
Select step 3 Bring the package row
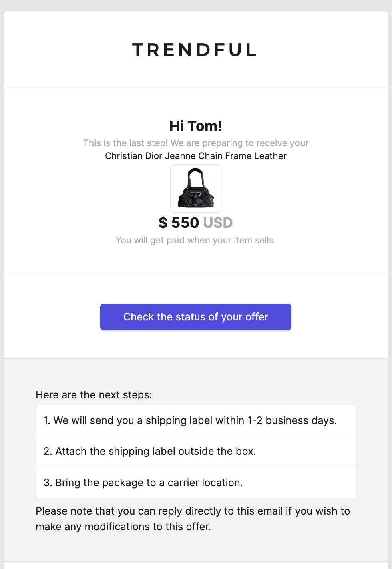click(143, 483)
